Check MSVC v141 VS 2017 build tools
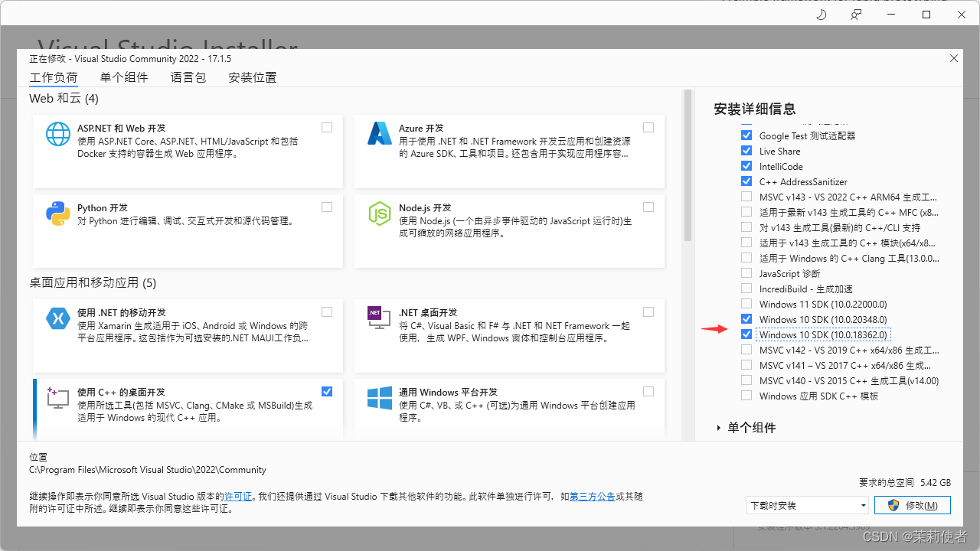This screenshot has height=551, width=980. [x=746, y=365]
